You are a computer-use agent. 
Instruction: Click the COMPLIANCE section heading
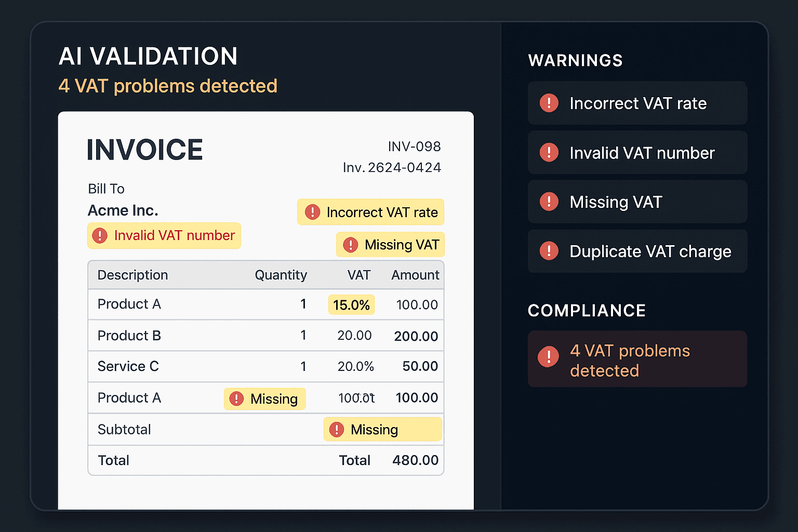point(587,311)
